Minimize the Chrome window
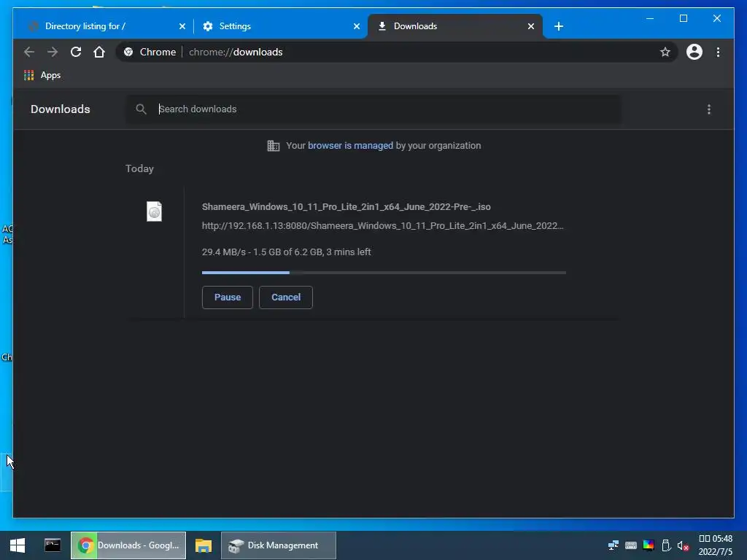747x560 pixels. pos(650,18)
